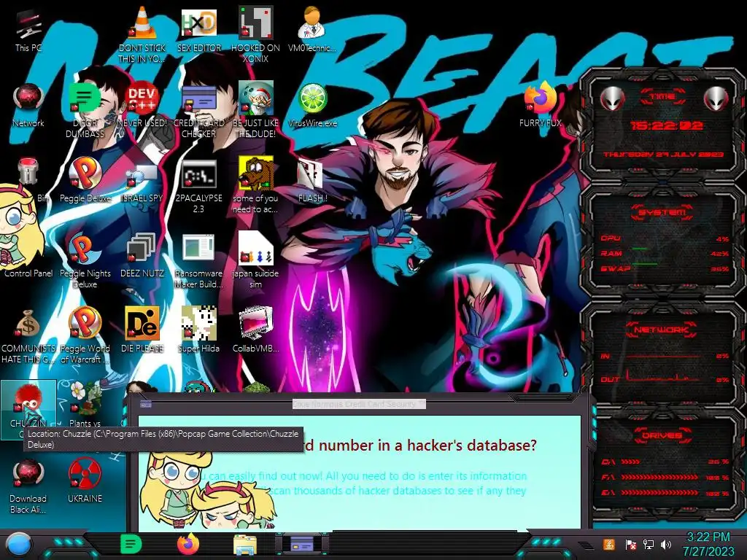This screenshot has height=560, width=747.
Task: Launch Firefox from the taskbar
Action: pos(187,544)
